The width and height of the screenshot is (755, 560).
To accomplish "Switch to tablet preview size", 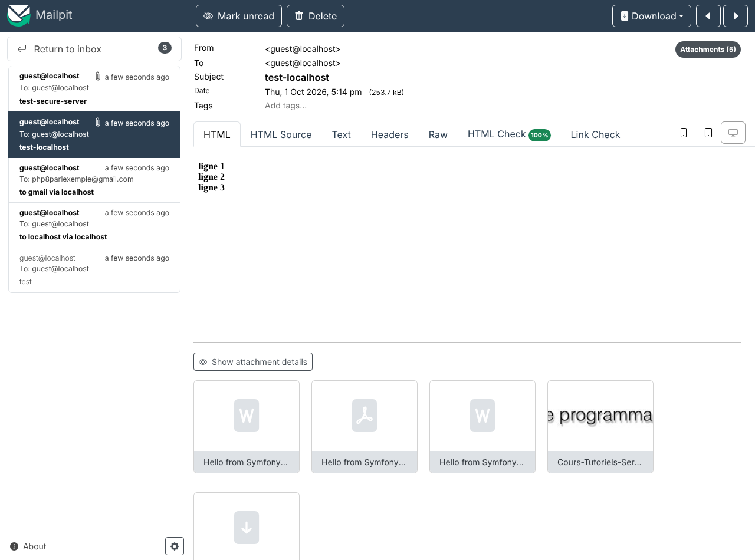I will coord(708,133).
